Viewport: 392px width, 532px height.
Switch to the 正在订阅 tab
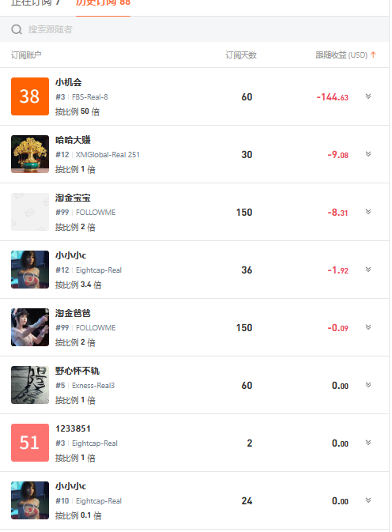click(36, 2)
